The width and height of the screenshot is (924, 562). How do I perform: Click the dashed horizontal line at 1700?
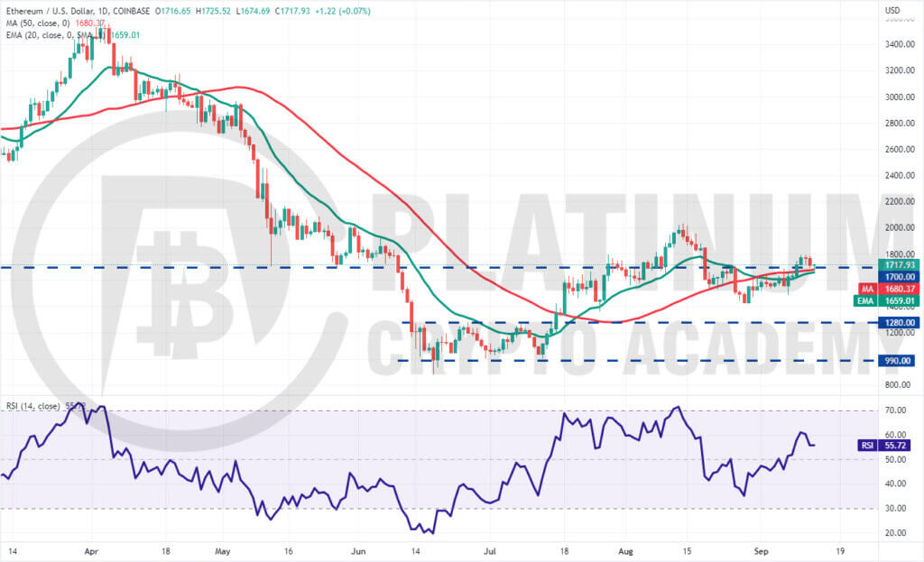439,267
